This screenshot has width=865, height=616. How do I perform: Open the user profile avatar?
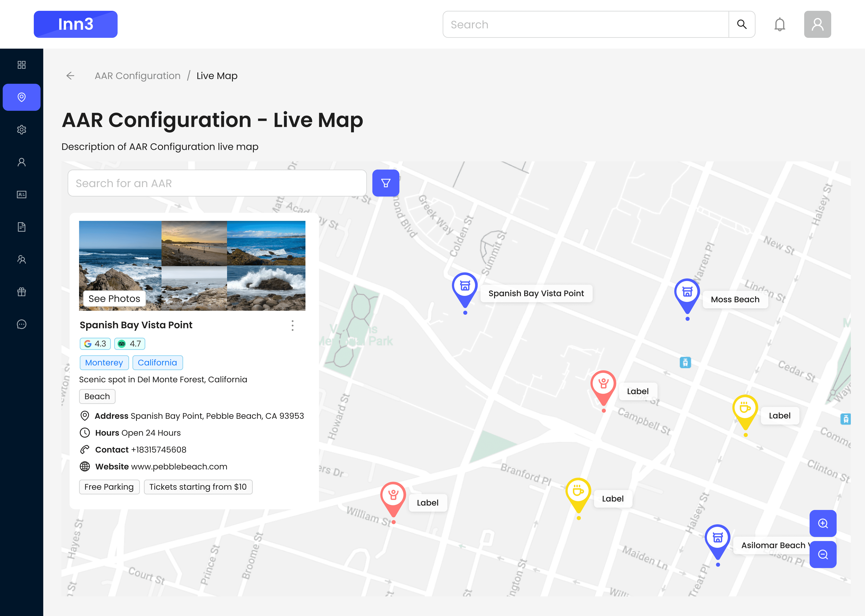[x=817, y=25]
